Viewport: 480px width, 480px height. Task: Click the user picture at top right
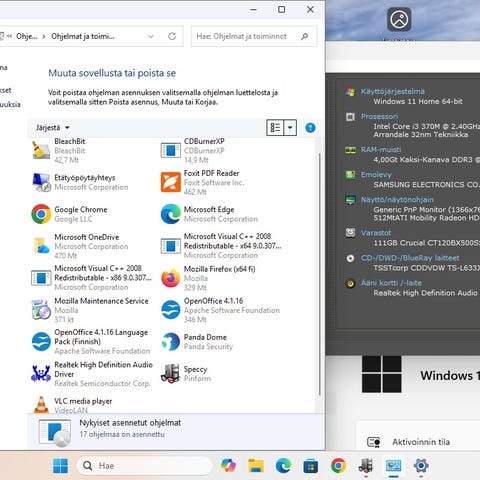[x=399, y=19]
